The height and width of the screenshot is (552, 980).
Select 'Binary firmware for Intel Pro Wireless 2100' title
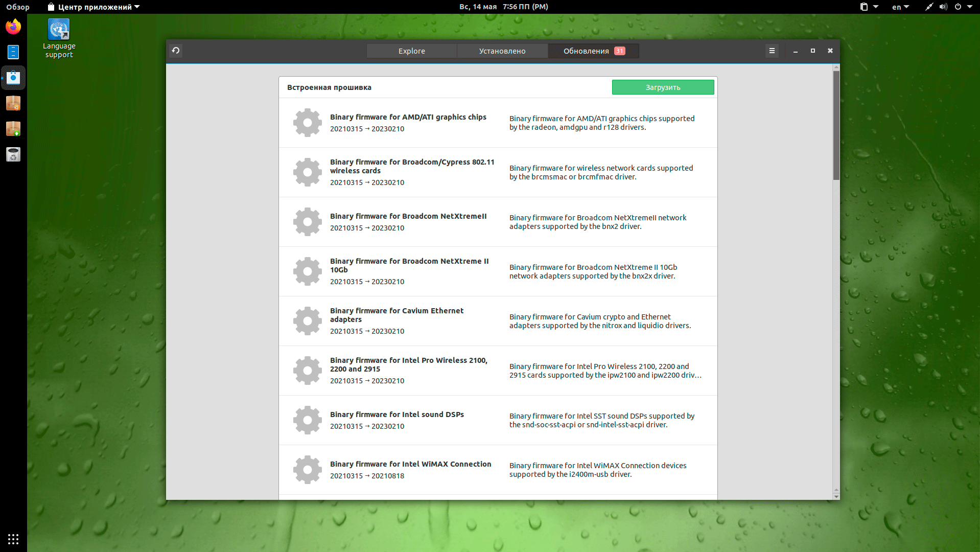(x=409, y=364)
